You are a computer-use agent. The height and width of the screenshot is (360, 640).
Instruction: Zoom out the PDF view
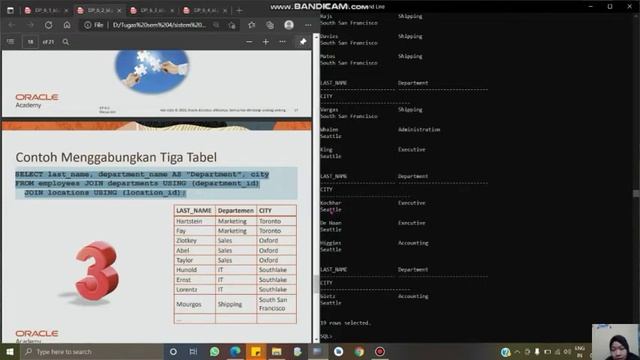[249, 42]
